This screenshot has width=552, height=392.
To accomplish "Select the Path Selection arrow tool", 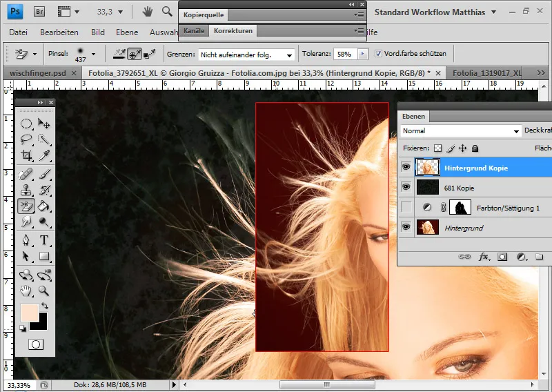I will [x=26, y=257].
